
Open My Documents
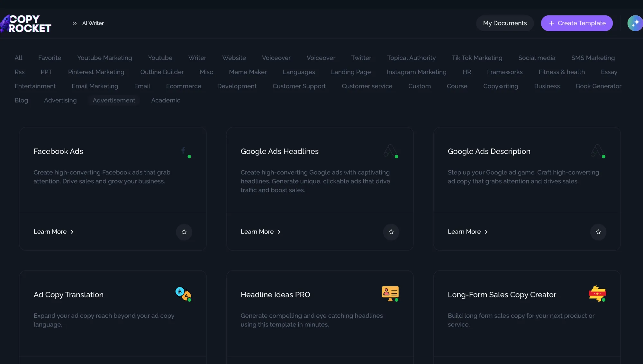[x=505, y=23]
